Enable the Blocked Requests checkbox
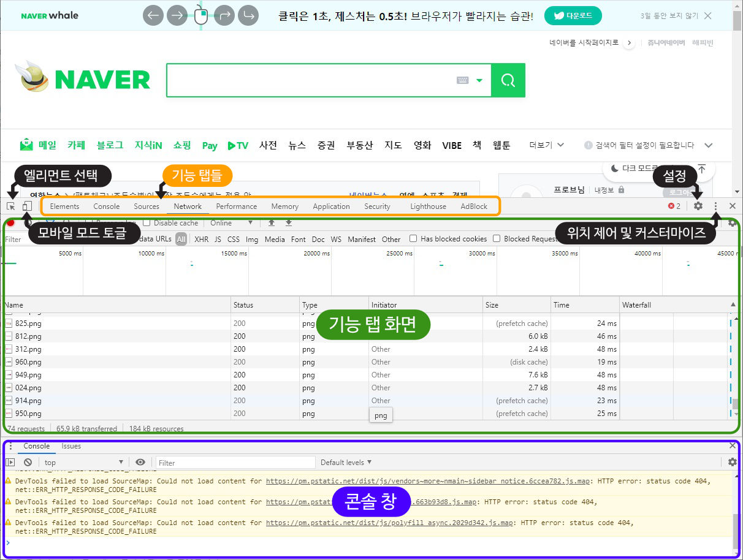 497,239
